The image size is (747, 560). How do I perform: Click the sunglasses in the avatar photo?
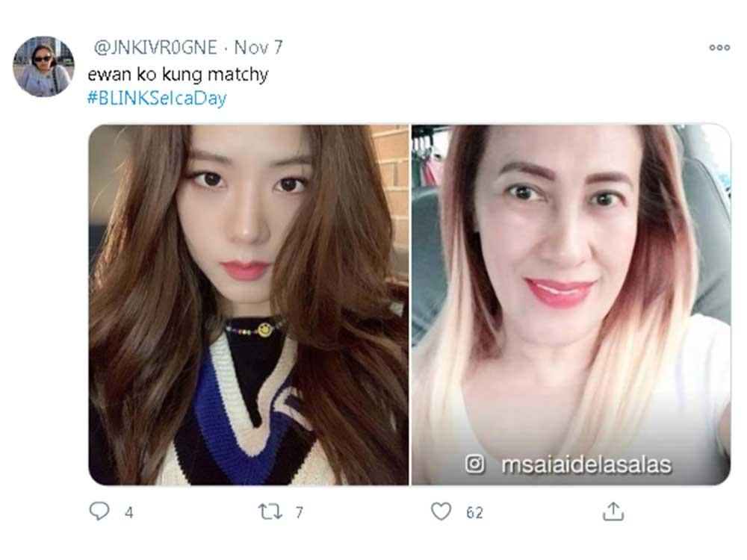click(x=43, y=58)
